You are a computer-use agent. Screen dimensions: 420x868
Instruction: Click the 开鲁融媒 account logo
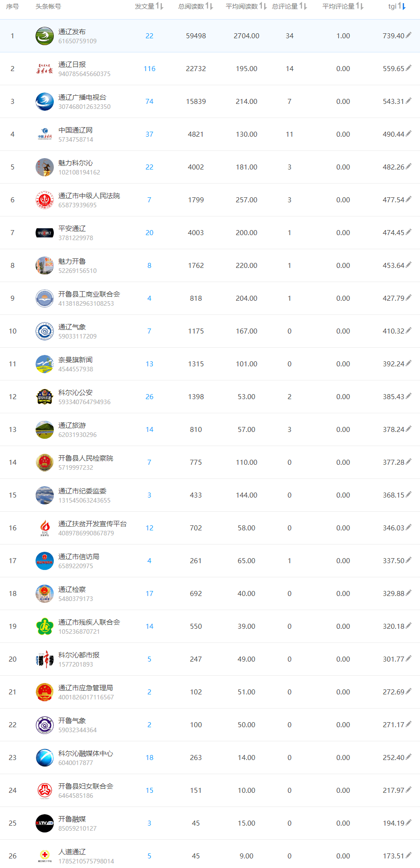(45, 823)
